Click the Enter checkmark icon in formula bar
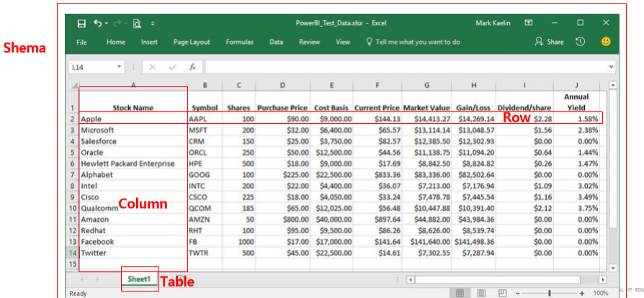This screenshot has height=298, width=644. pos(172,67)
